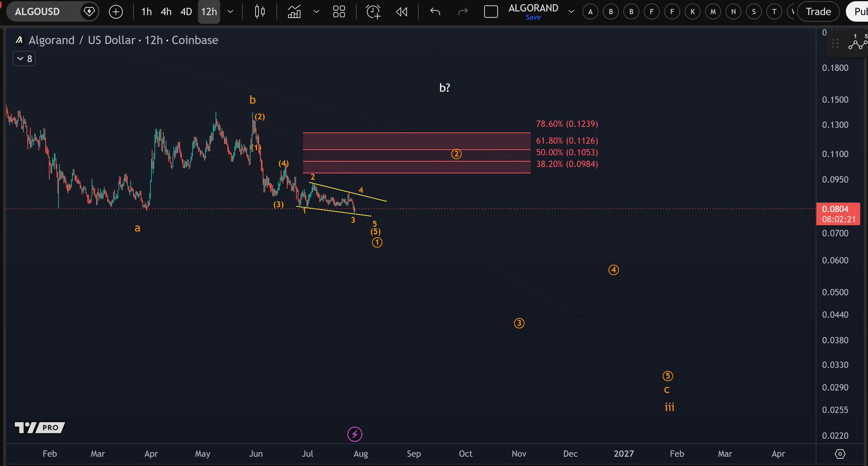Select the circled 1 wave label
868x466 pixels.
coord(377,243)
